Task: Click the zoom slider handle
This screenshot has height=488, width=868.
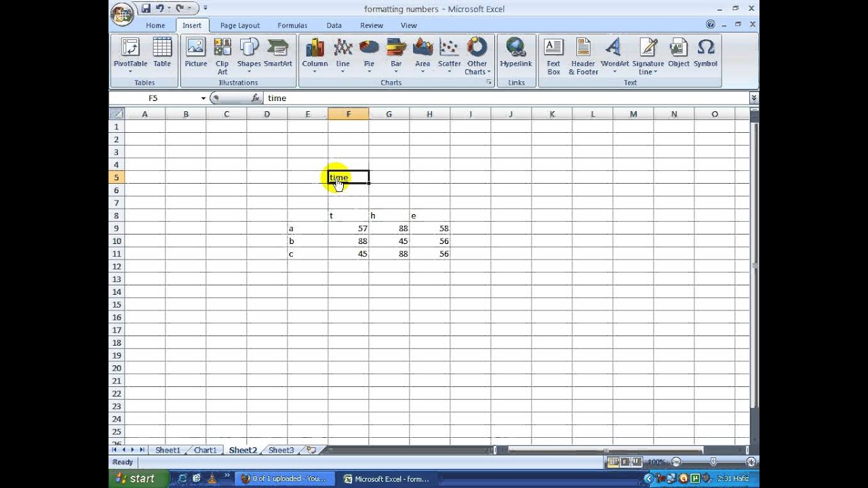Action: coord(713,462)
